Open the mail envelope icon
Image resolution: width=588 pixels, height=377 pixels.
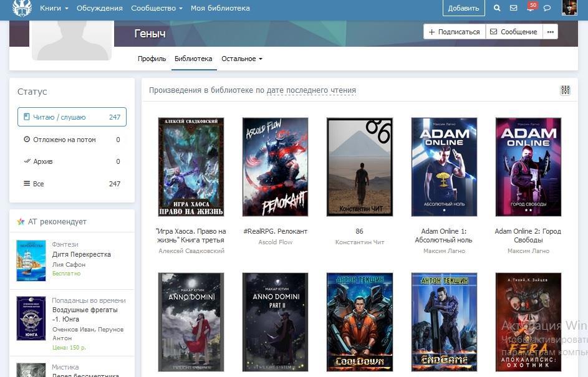pos(513,8)
